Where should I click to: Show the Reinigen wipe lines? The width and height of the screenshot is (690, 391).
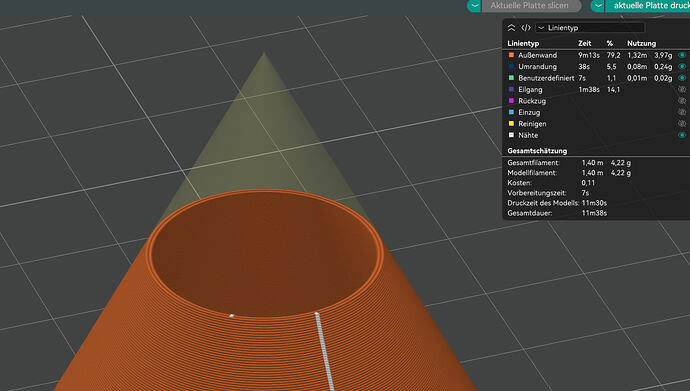(682, 124)
